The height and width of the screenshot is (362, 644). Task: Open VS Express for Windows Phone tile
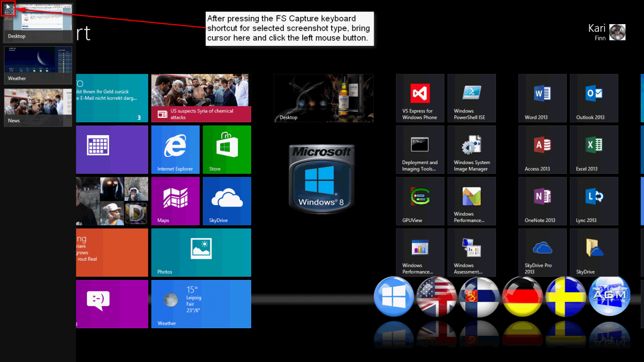420,98
